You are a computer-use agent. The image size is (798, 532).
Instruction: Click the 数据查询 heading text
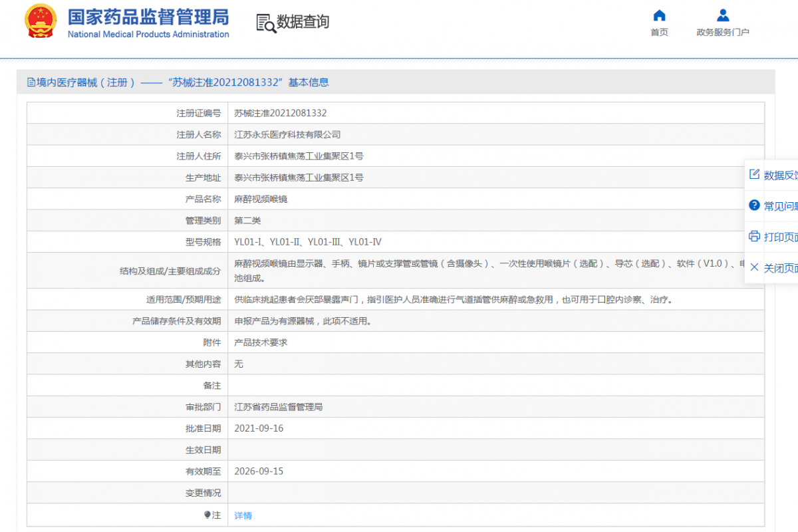[303, 22]
